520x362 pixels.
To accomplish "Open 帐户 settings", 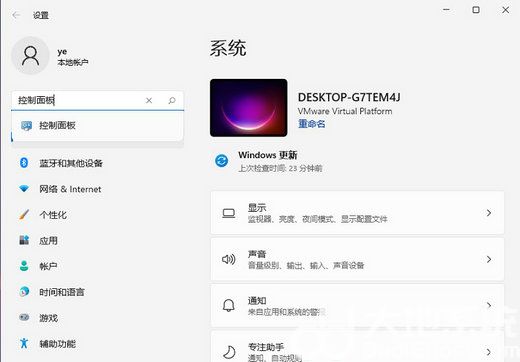I will point(48,266).
